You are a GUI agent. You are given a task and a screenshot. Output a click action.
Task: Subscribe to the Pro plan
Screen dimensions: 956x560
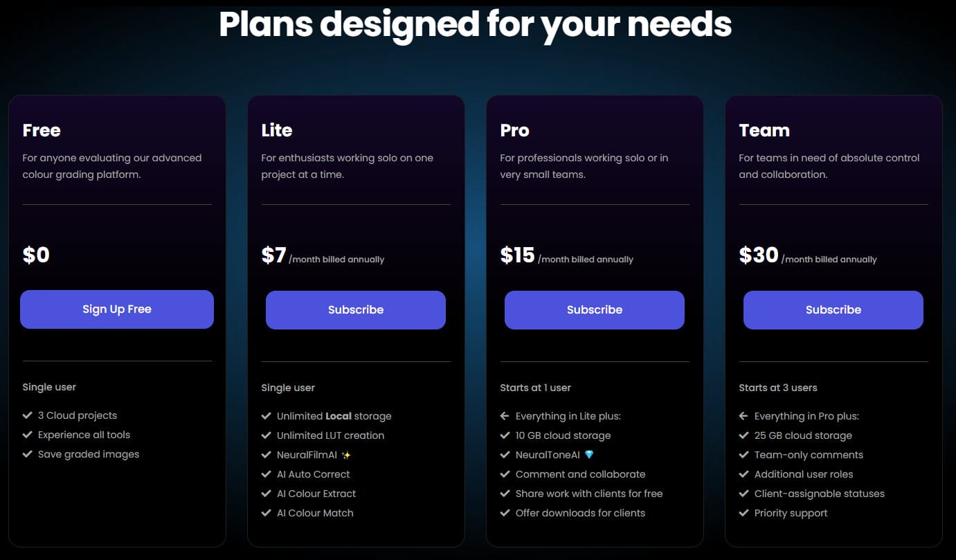595,310
